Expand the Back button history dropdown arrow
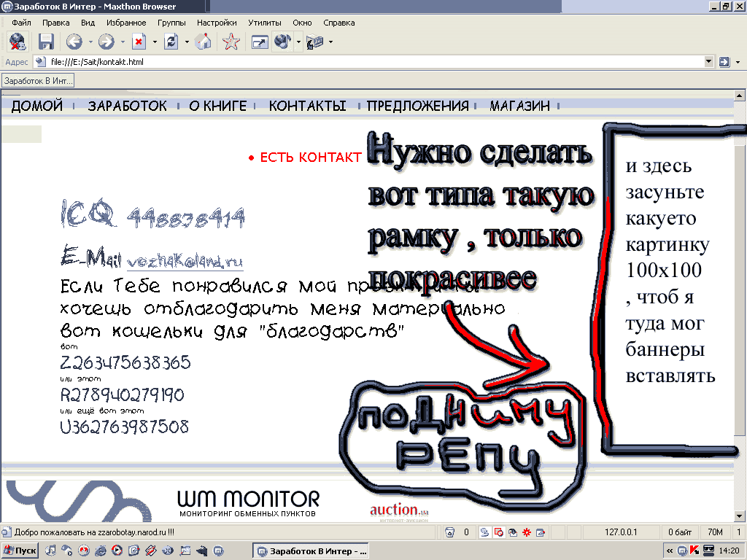Screen dimensions: 747x560 coord(90,42)
